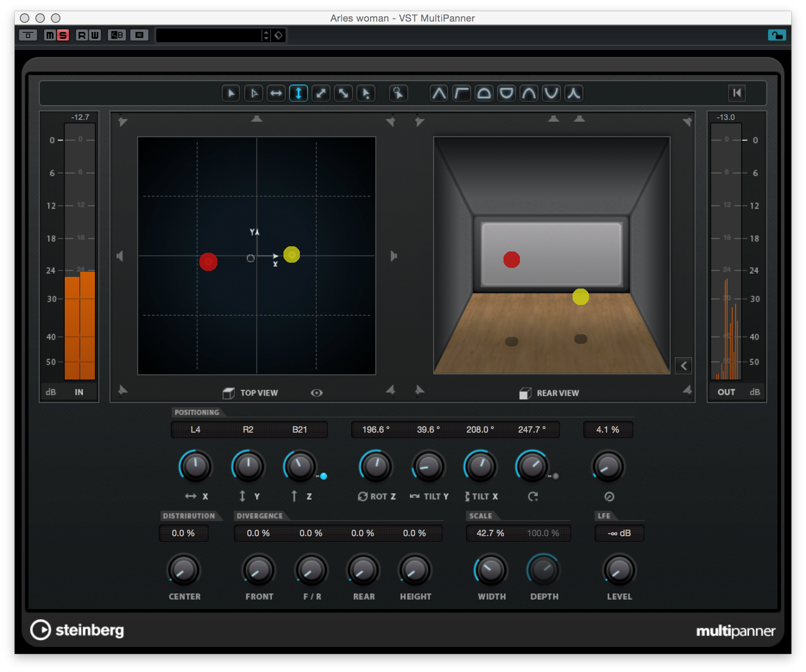Apply the pointed peak elevation pattern
The height and width of the screenshot is (672, 806).
439,93
